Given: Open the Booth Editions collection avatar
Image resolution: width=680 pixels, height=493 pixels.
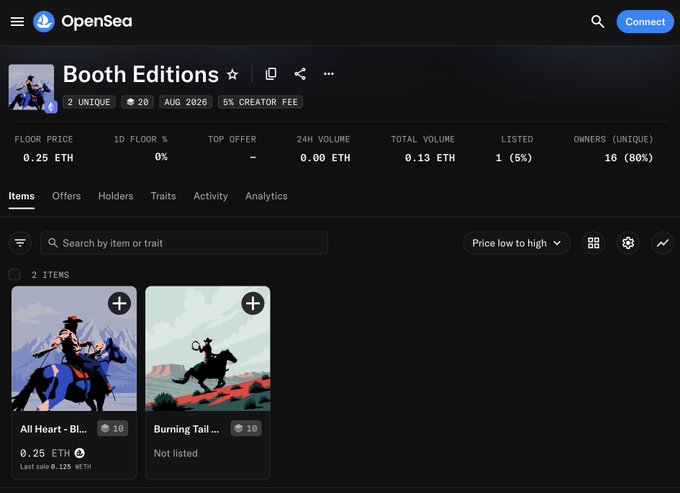Looking at the screenshot, I should (x=31, y=87).
